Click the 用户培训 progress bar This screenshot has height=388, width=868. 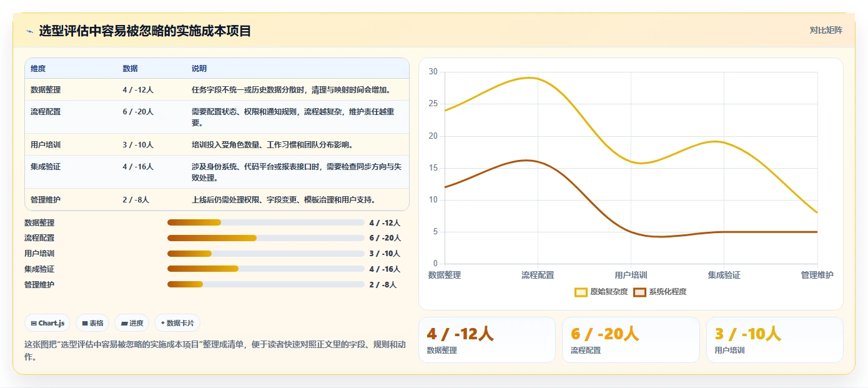point(265,254)
